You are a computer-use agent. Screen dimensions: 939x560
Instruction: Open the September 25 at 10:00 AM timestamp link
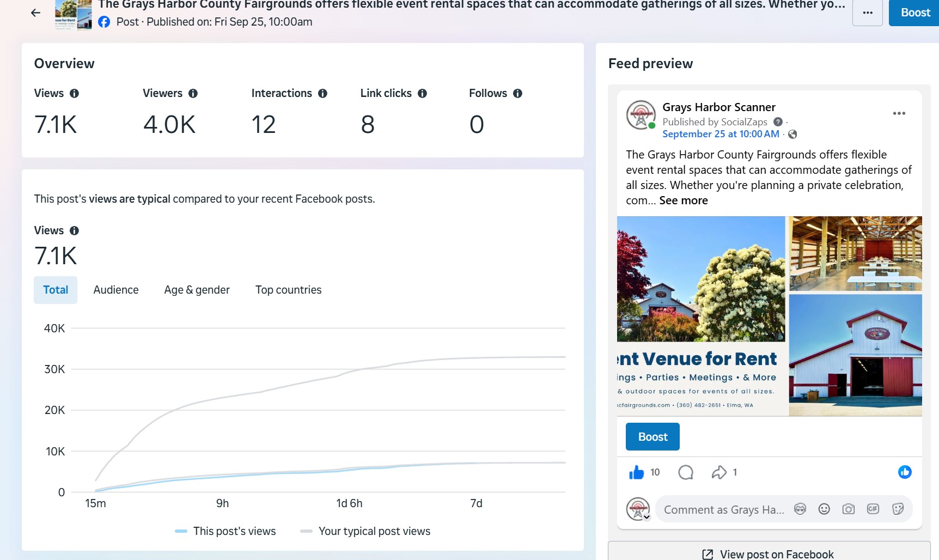721,134
